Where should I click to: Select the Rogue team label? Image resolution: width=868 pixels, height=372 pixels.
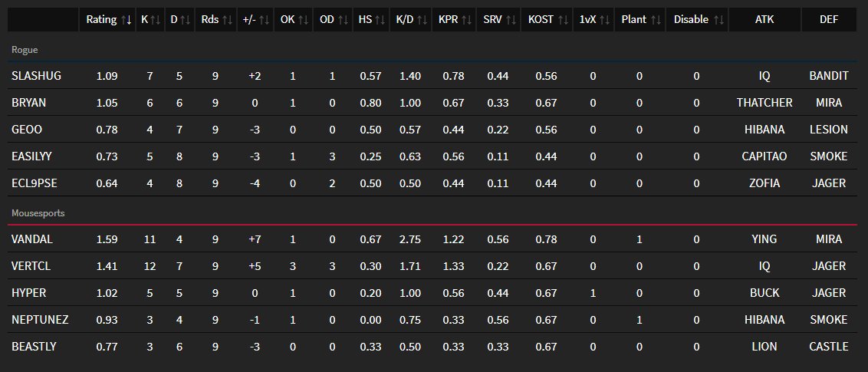pyautogui.click(x=25, y=50)
